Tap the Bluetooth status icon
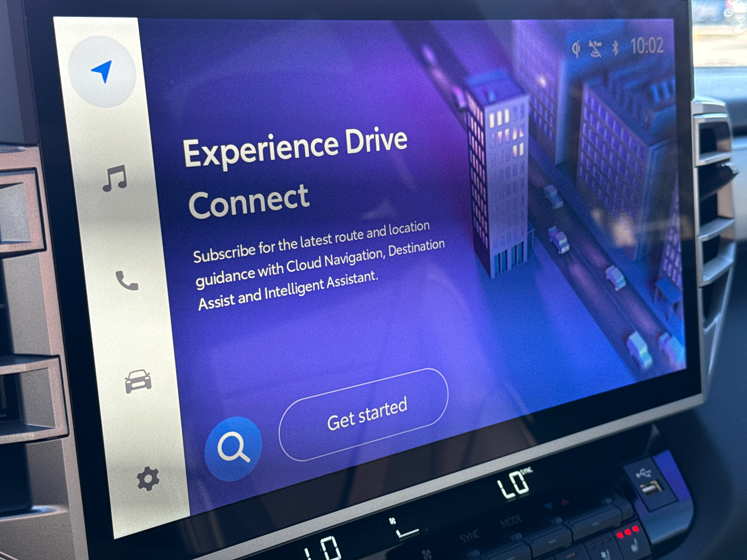 point(615,48)
